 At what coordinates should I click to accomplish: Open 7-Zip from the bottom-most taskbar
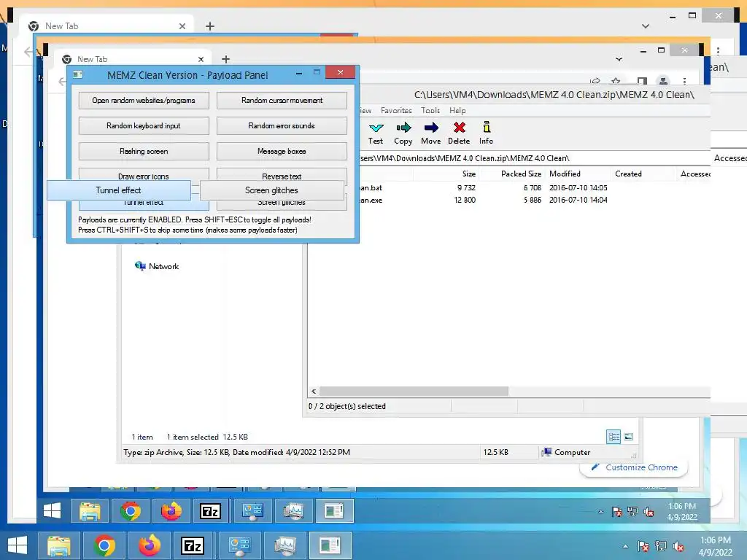pyautogui.click(x=193, y=545)
